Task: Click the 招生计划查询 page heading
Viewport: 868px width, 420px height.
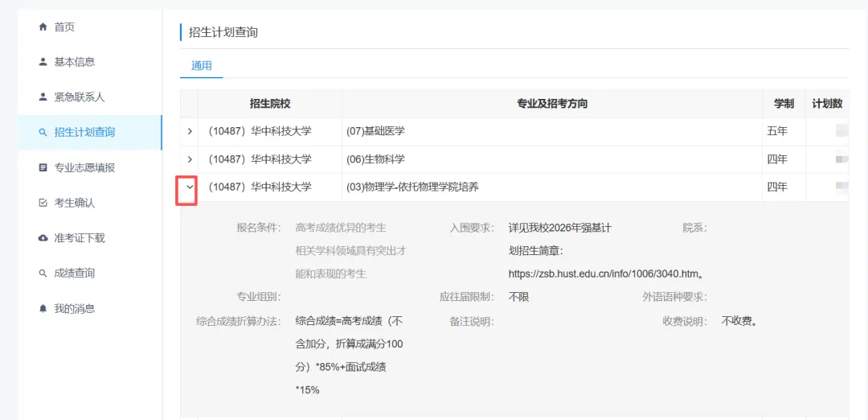Action: click(x=223, y=33)
